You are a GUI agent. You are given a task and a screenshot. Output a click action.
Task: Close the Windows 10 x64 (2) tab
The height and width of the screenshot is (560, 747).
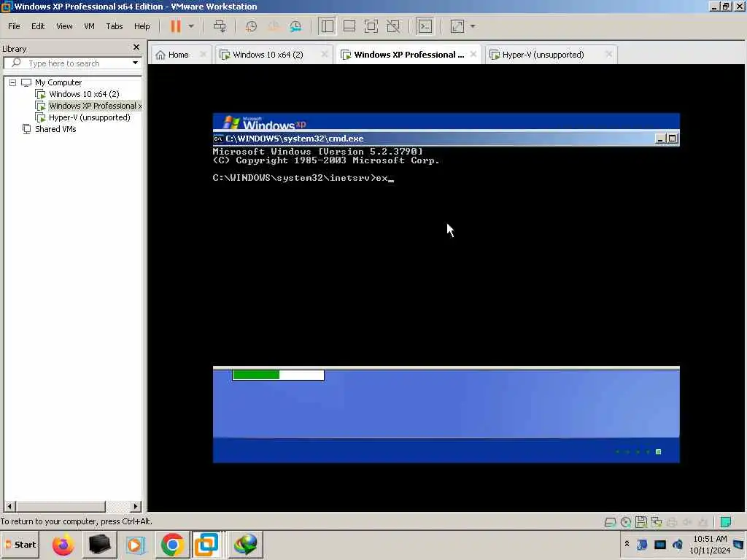coord(325,54)
